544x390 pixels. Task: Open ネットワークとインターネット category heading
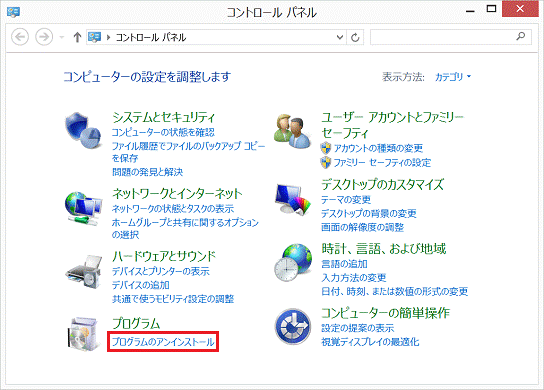[177, 193]
